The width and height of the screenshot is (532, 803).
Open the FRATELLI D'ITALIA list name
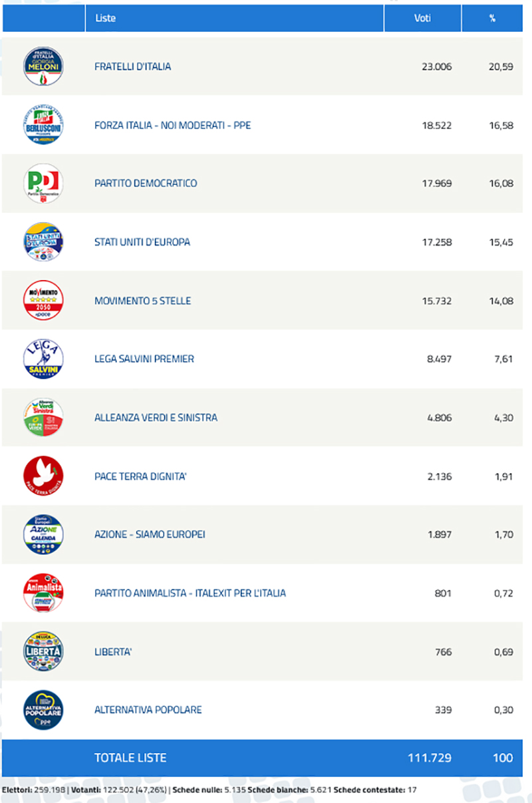[132, 67]
